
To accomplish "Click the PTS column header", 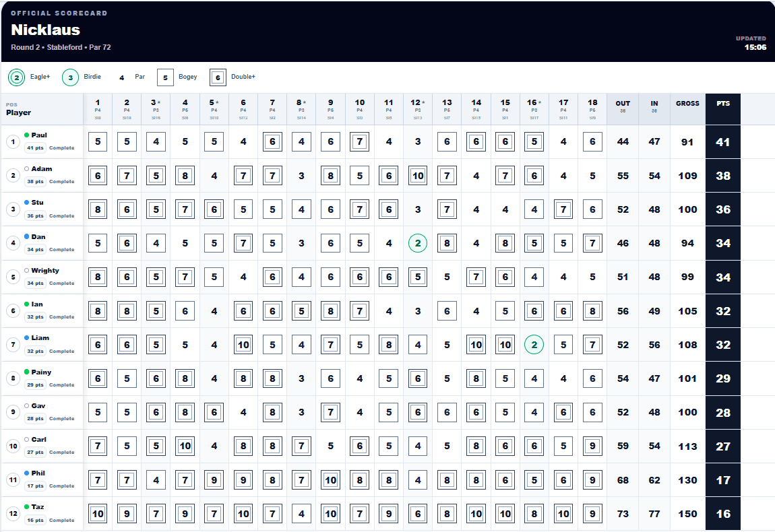I will (722, 108).
